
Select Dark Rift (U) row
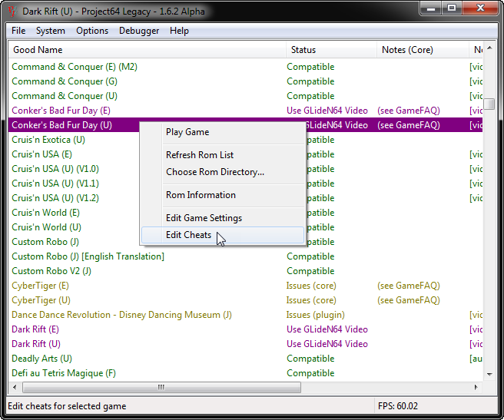click(x=246, y=344)
